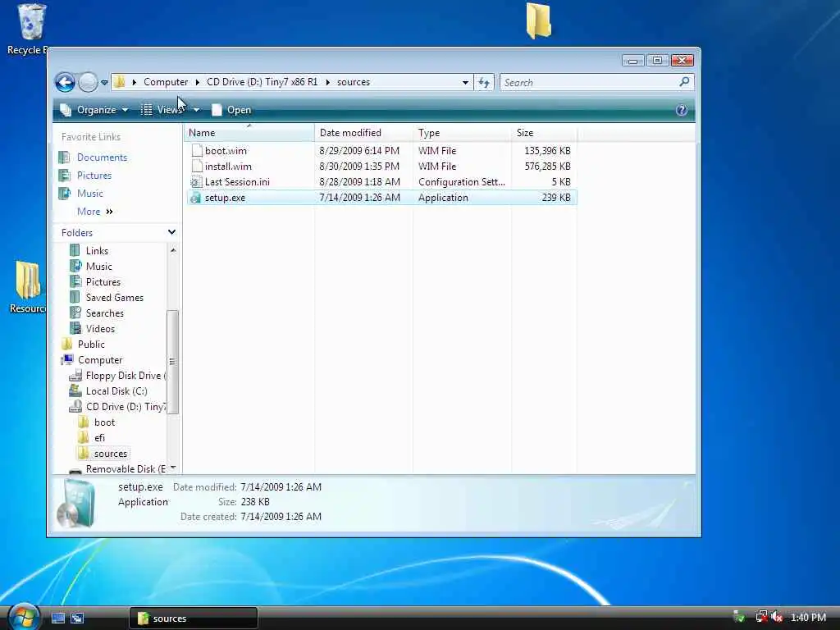Sort by Name column header
Viewport: 840px width, 630px height.
(x=249, y=133)
